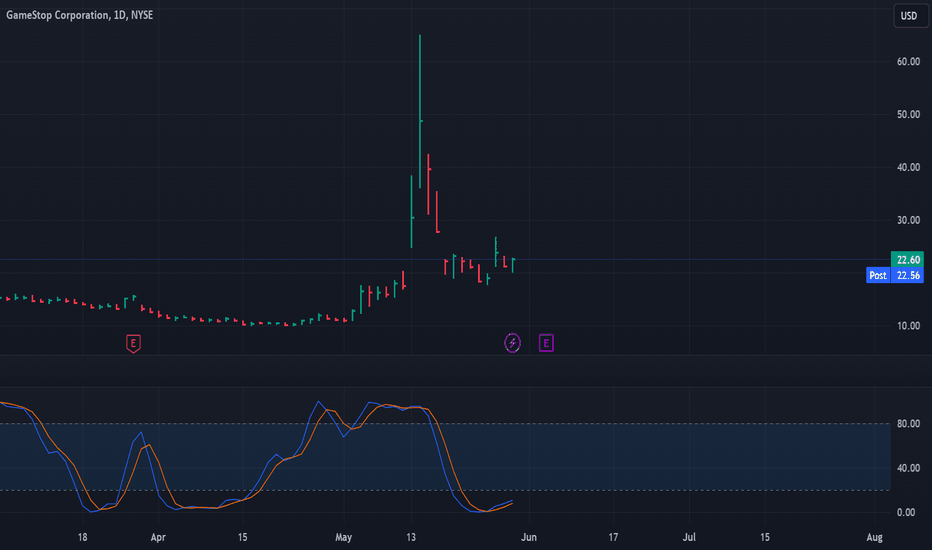This screenshot has height=550, width=932.
Task: Click the Apr date on time axis
Action: (x=158, y=538)
